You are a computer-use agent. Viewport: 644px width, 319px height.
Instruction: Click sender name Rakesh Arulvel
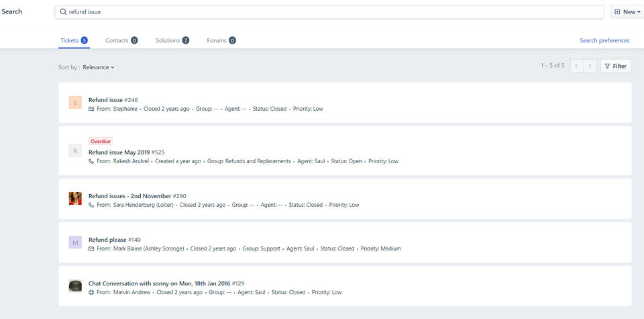pyautogui.click(x=131, y=161)
